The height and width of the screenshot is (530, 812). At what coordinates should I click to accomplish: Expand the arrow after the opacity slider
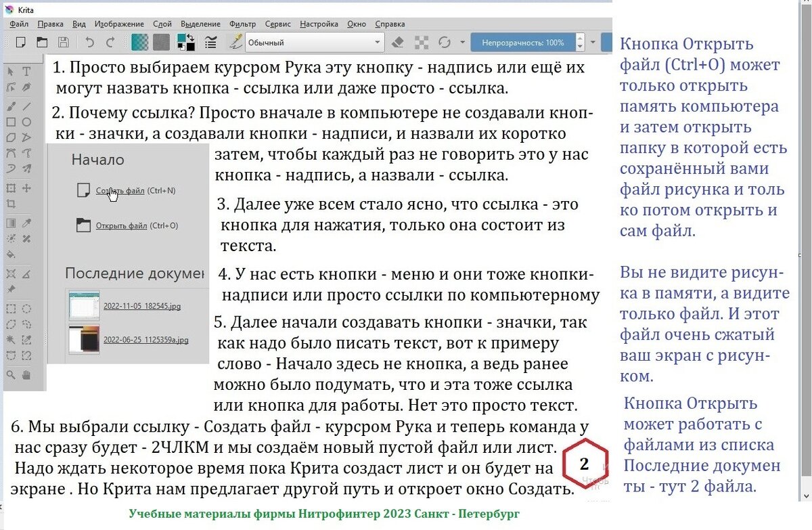(593, 43)
